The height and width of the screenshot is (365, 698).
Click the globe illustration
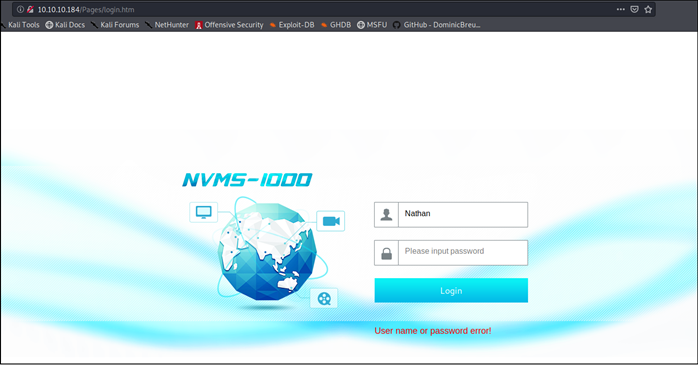(x=267, y=251)
